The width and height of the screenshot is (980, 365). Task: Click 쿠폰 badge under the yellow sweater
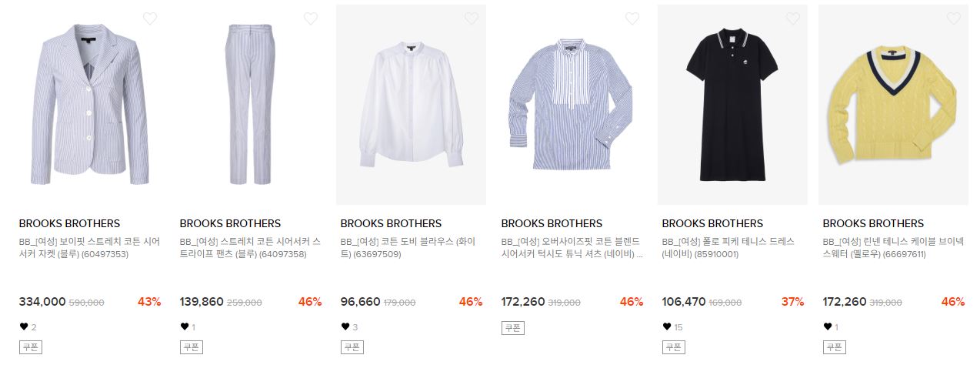(834, 347)
